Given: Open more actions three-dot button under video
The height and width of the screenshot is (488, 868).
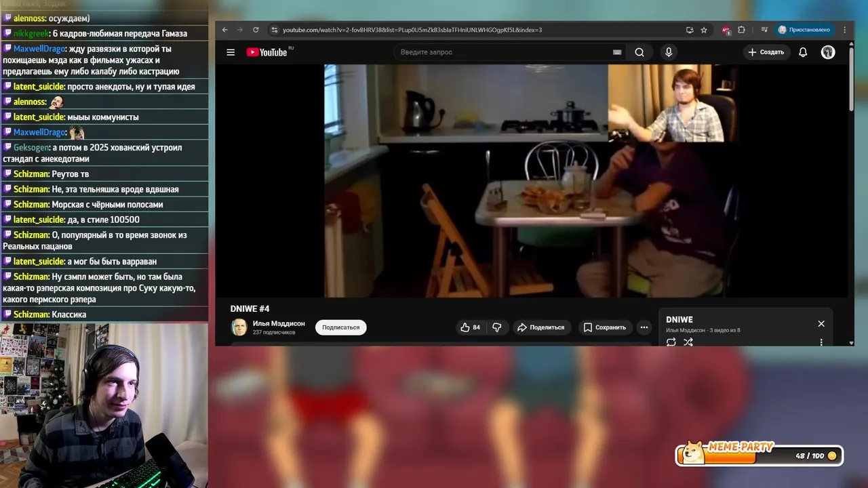Looking at the screenshot, I should 644,327.
